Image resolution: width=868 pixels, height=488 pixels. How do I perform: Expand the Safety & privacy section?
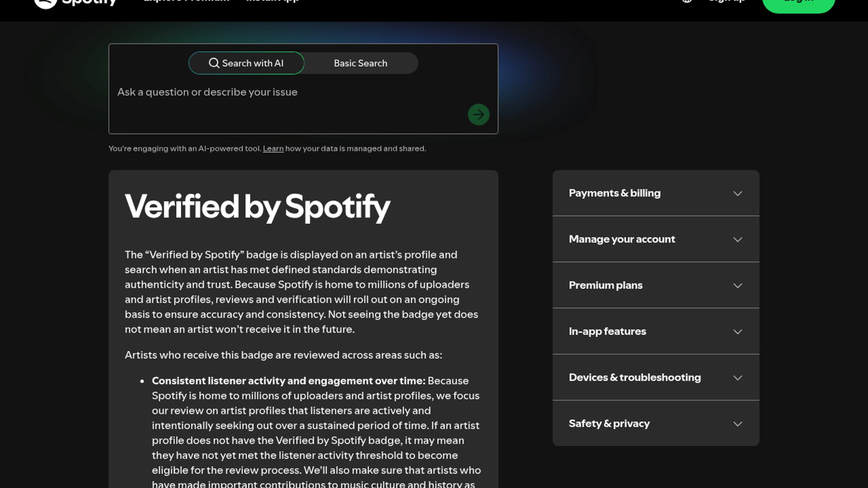[x=656, y=424]
